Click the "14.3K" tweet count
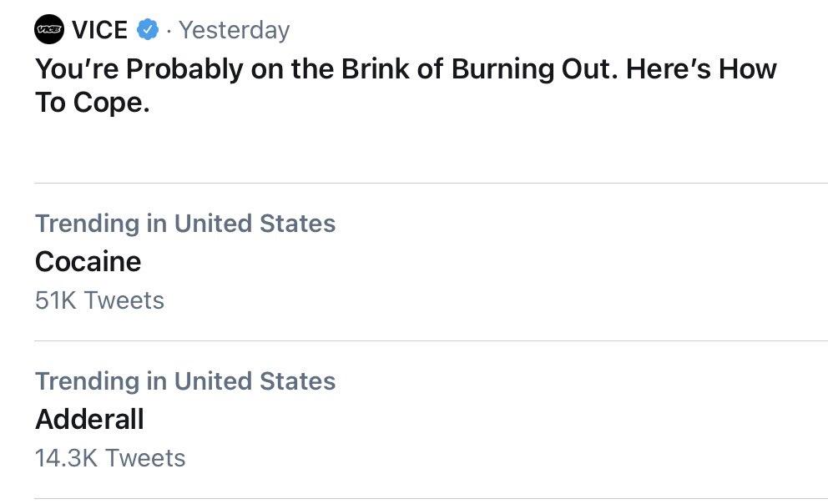Image resolution: width=828 pixels, height=504 pixels. tap(67, 458)
